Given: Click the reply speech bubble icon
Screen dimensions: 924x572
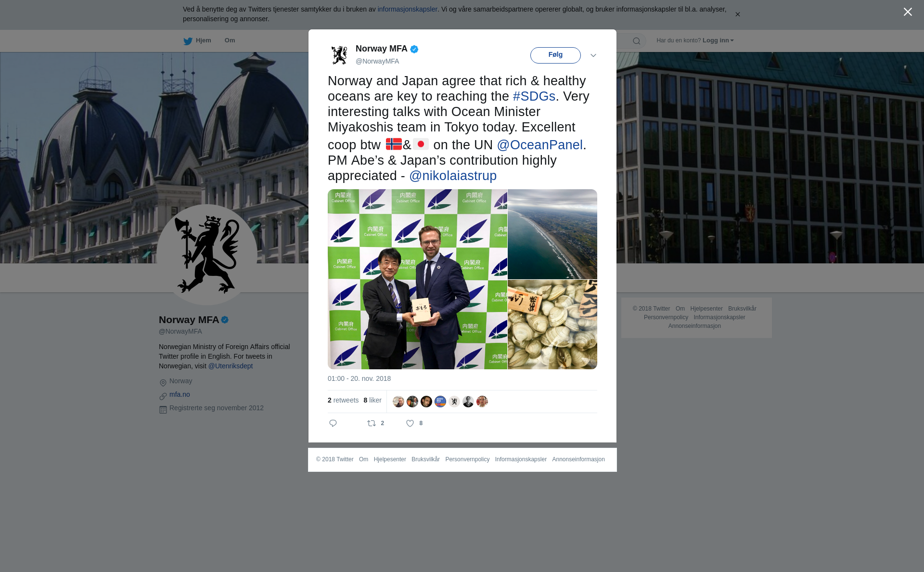Looking at the screenshot, I should tap(333, 423).
